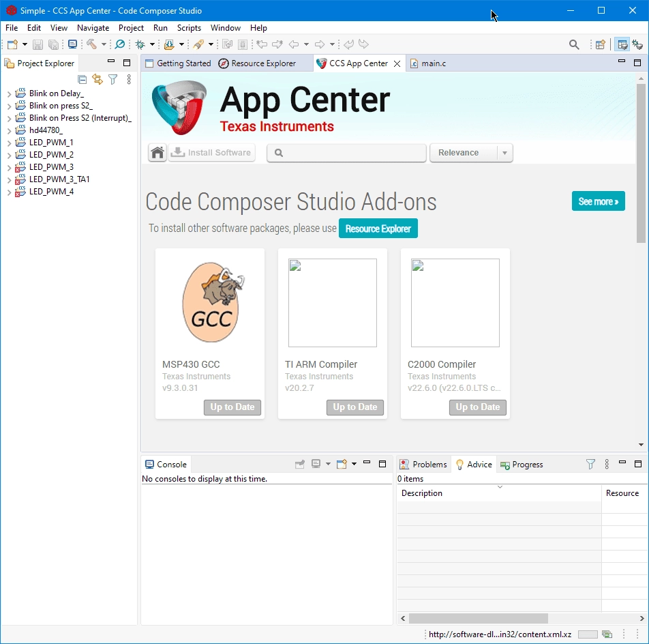The image size is (649, 644).
Task: Click the App Center vertical scrollbar
Action: click(641, 164)
